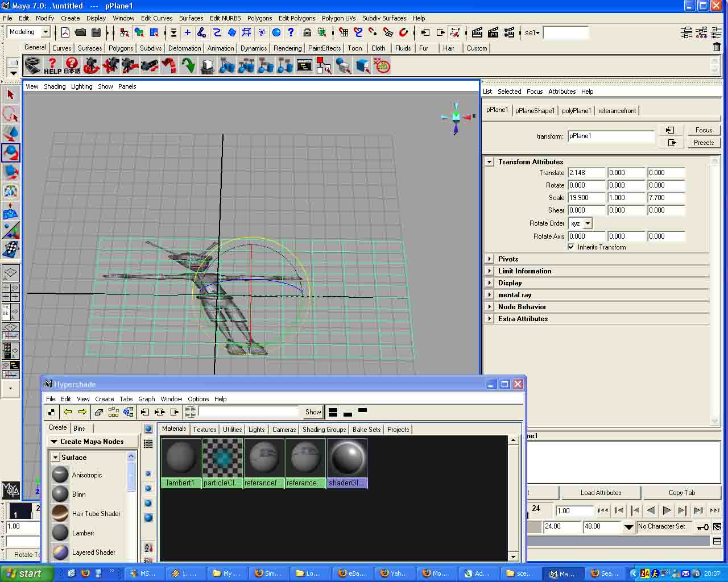
Task: Click the shelf trash can icon
Action: pos(717,48)
